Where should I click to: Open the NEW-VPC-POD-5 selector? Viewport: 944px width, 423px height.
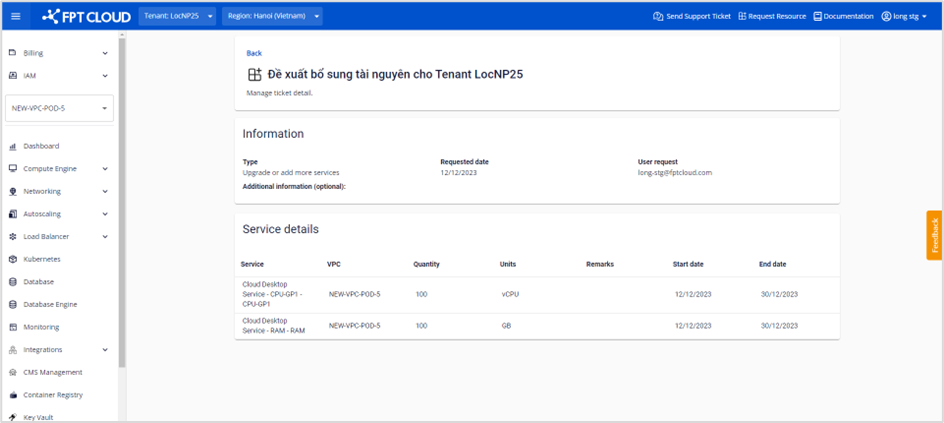click(x=60, y=108)
